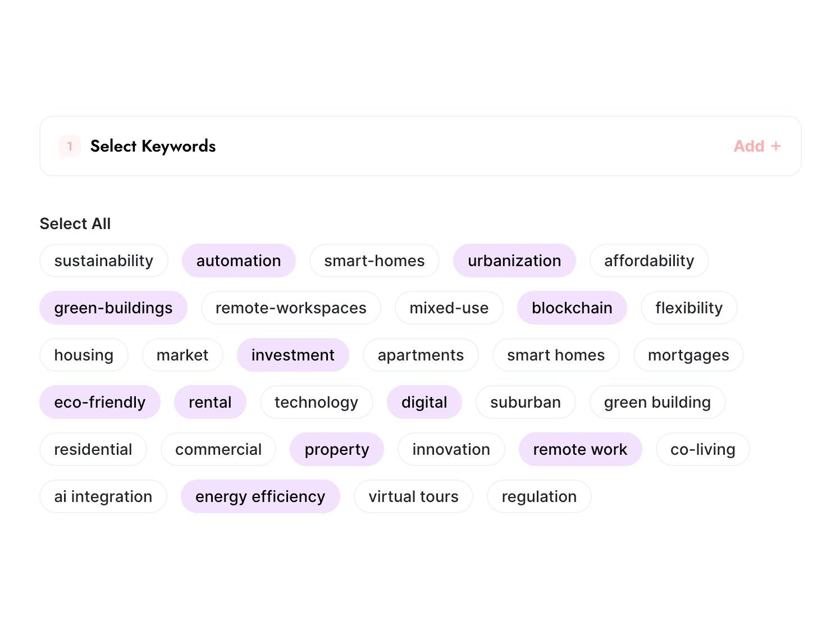Toggle off the rental chip
The width and height of the screenshot is (840, 630).
(x=210, y=402)
